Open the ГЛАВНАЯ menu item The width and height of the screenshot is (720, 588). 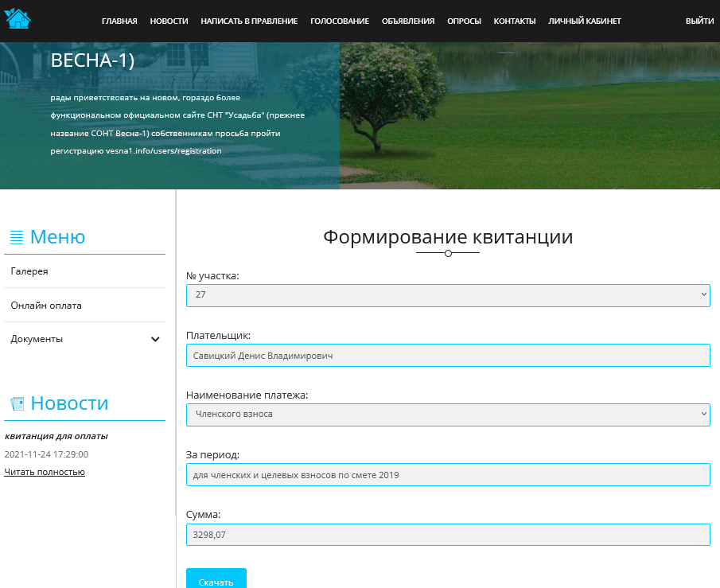click(x=119, y=21)
